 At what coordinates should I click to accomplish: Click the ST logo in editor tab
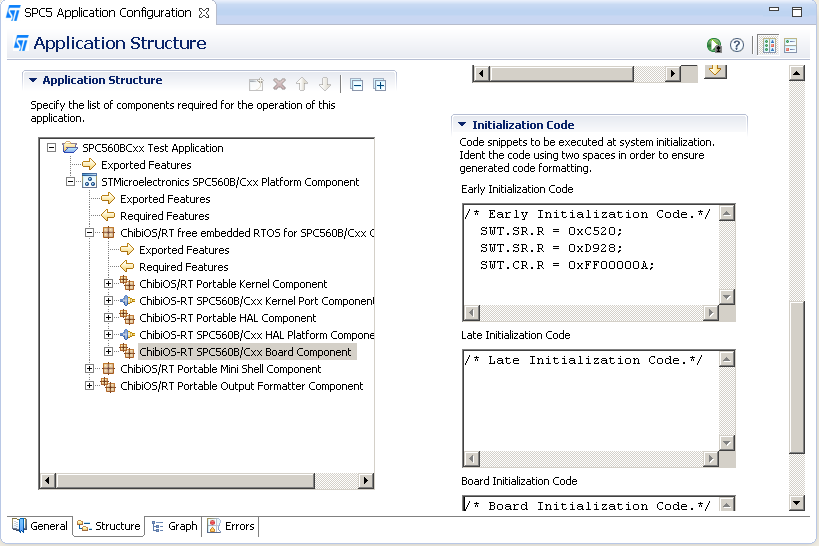pyautogui.click(x=13, y=13)
